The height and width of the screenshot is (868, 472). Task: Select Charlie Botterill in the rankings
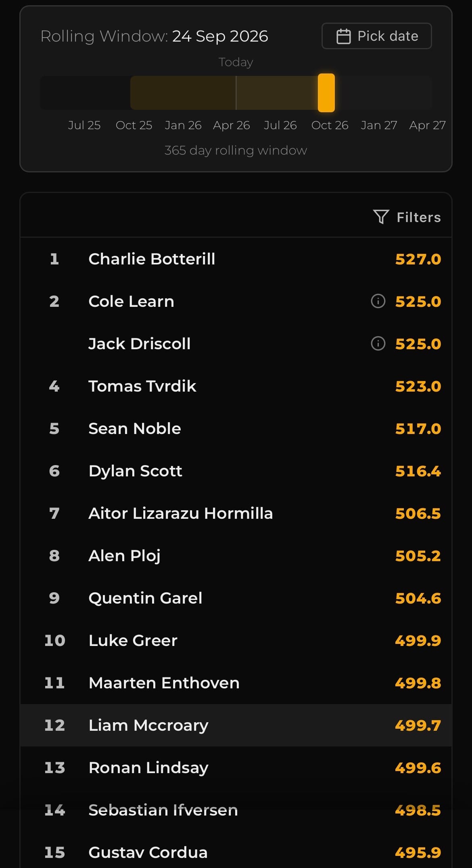coord(152,259)
